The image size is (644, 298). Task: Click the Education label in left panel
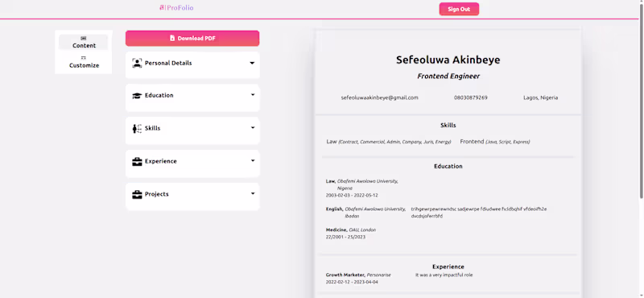click(159, 95)
